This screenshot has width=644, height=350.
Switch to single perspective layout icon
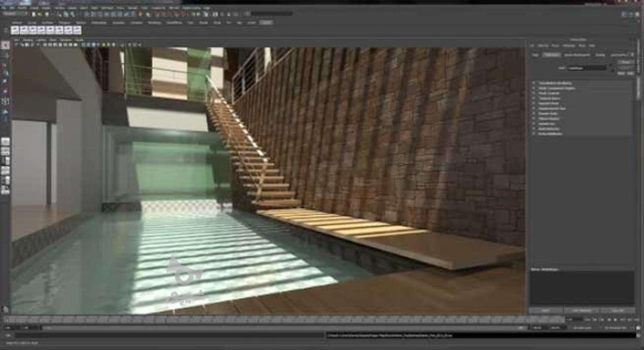(x=5, y=142)
